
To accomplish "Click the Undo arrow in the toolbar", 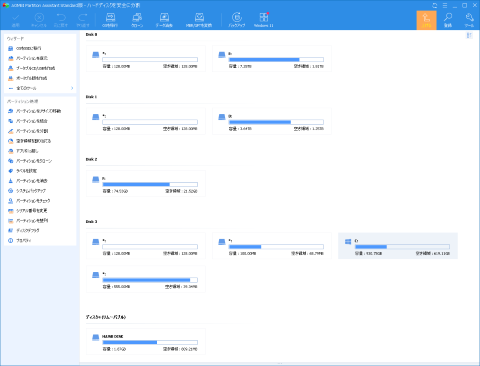I will click(x=61, y=20).
